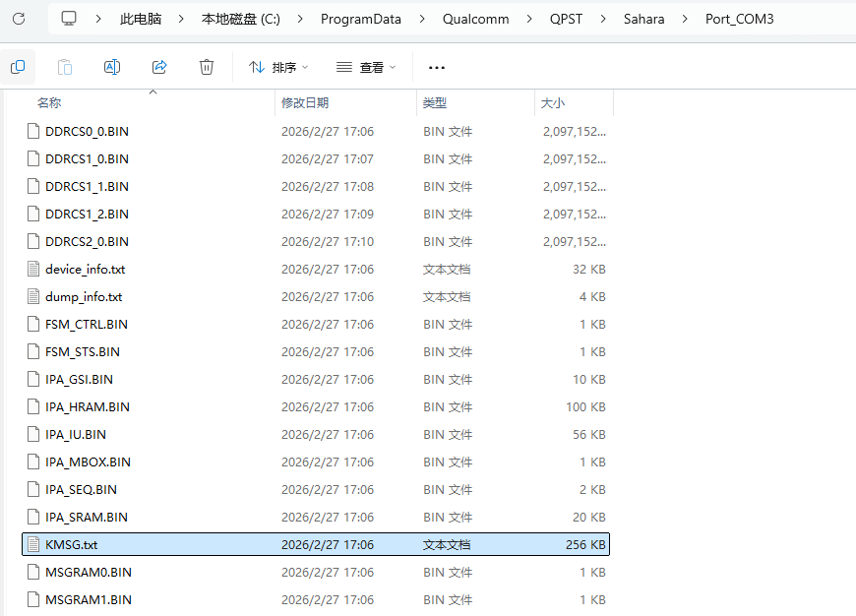Open the 查看 view dropdown
Image resolution: width=856 pixels, height=616 pixels.
click(366, 67)
